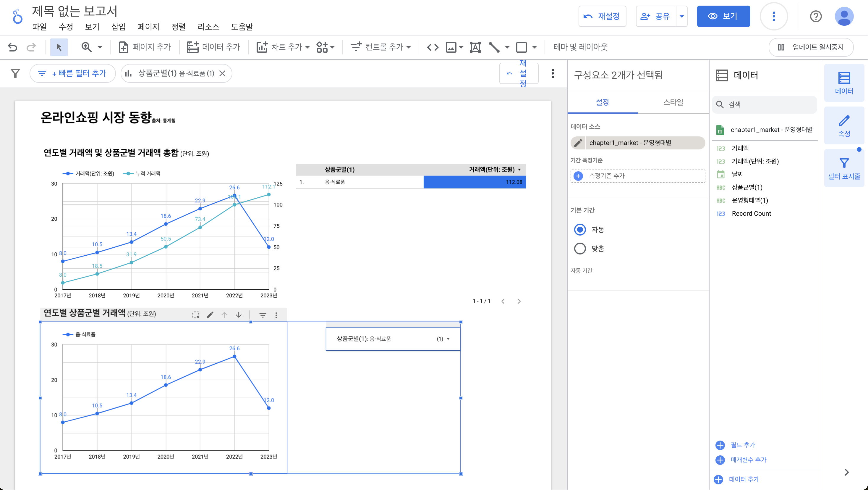Viewport: 868px width, 490px height.
Task: Select the 자동 default date range radio
Action: coord(579,229)
